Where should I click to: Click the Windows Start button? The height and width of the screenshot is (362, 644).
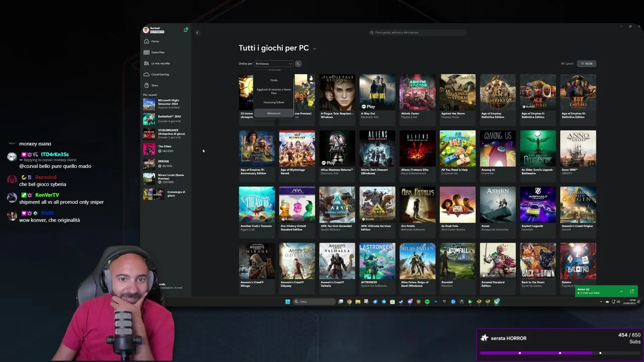(x=287, y=302)
